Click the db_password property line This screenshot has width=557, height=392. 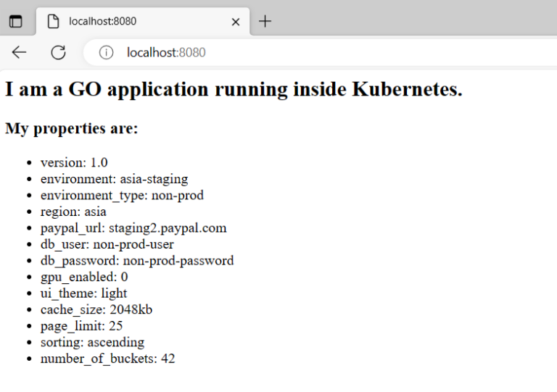point(136,260)
